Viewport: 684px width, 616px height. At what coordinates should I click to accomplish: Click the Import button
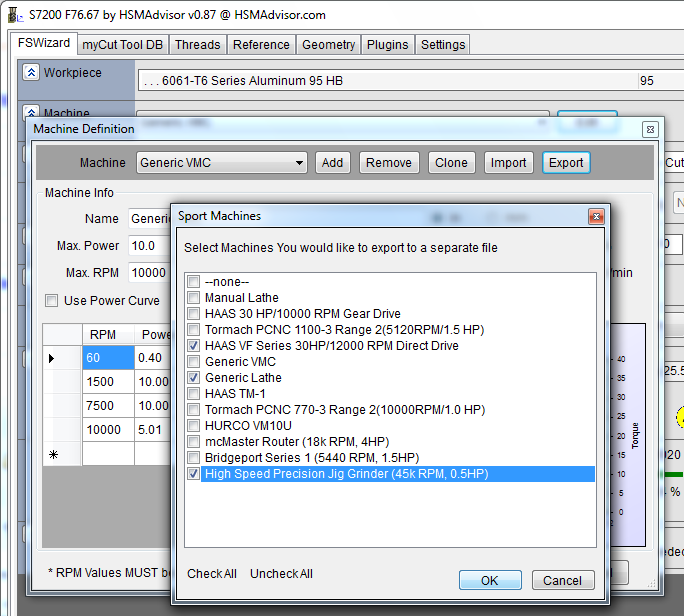(x=508, y=163)
